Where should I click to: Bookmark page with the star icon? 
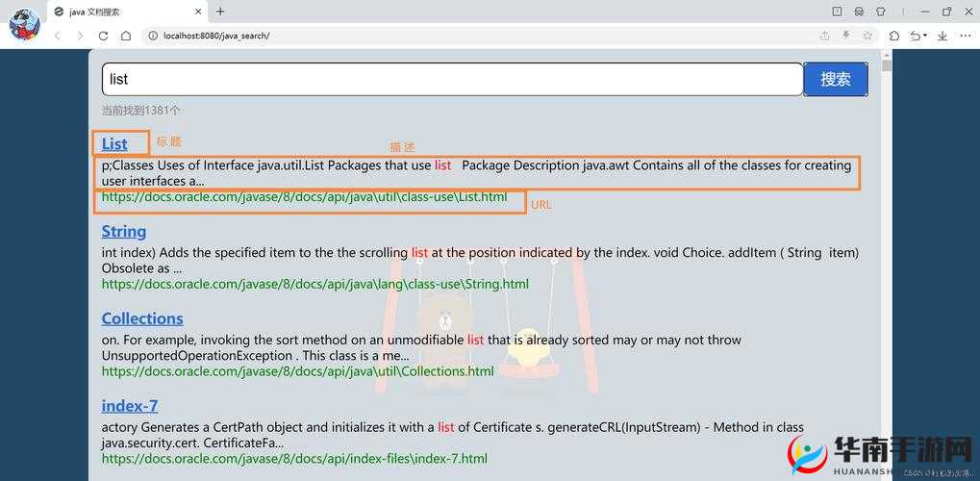867,36
